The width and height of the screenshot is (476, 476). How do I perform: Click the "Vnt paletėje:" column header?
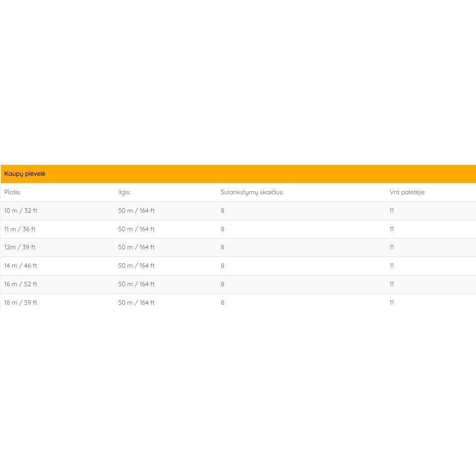[x=407, y=192]
